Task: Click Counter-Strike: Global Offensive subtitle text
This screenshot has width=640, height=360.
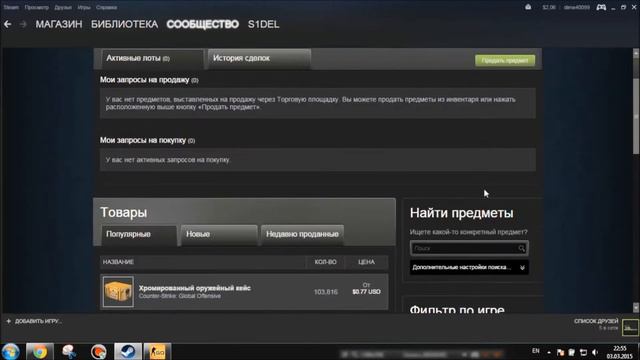Action: click(180, 296)
